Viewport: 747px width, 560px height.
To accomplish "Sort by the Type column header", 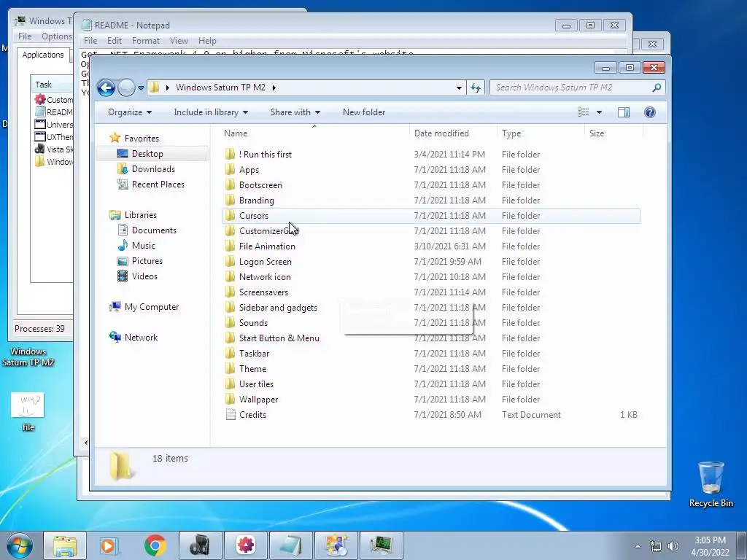I will (511, 134).
